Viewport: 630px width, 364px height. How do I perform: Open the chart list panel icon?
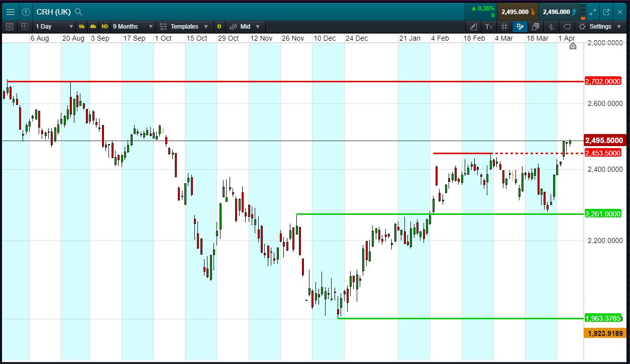click(11, 27)
